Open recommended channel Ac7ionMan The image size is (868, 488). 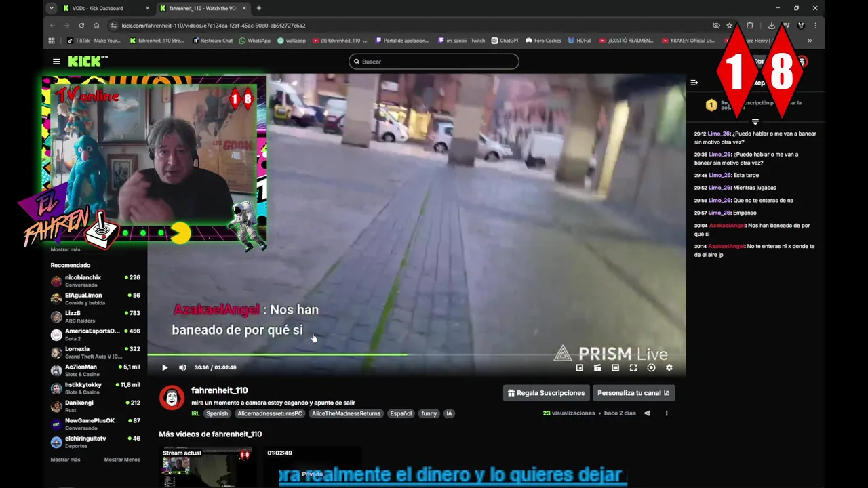tap(95, 370)
